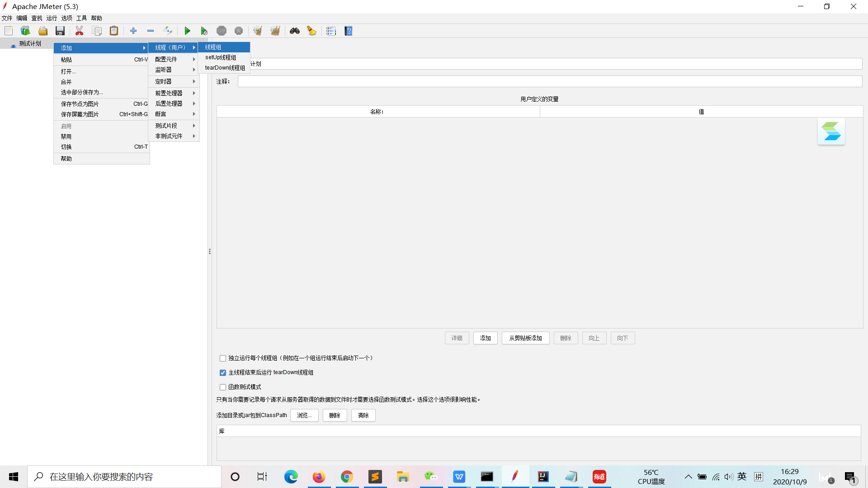Click the New test plan icon
This screenshot has height=488, width=868.
[9, 31]
